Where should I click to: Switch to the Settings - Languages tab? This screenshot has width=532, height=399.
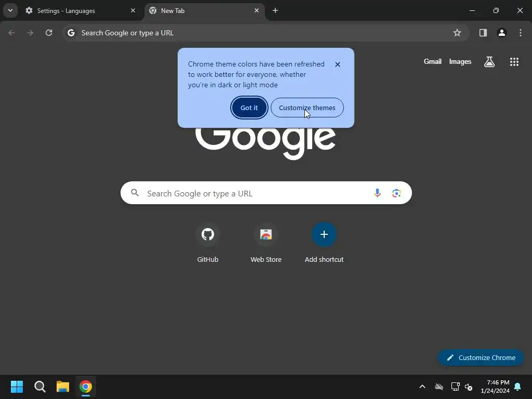(x=81, y=11)
